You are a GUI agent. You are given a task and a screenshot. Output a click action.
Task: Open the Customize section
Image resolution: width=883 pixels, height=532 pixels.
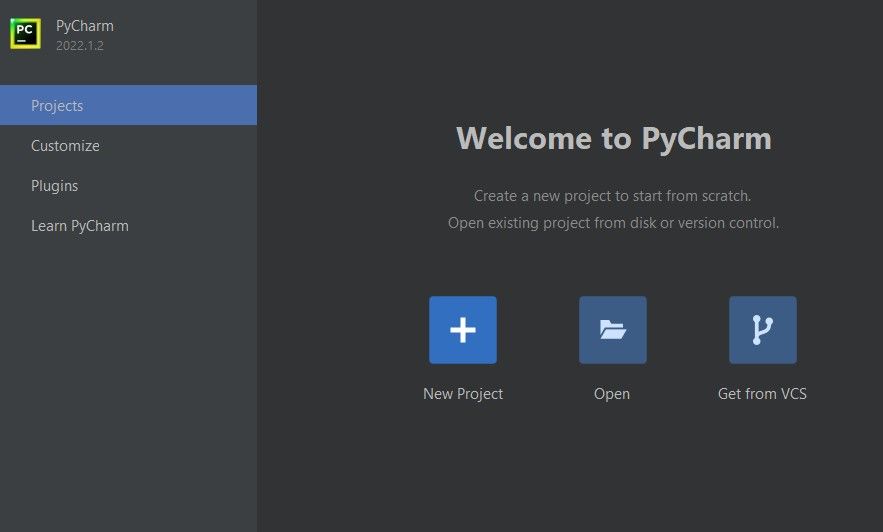coord(65,146)
